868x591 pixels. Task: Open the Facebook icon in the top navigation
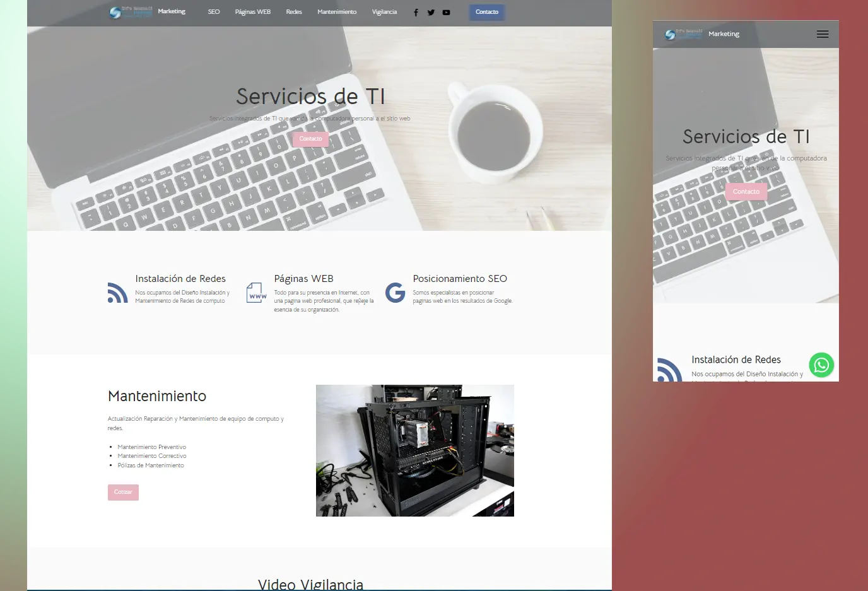(x=416, y=12)
